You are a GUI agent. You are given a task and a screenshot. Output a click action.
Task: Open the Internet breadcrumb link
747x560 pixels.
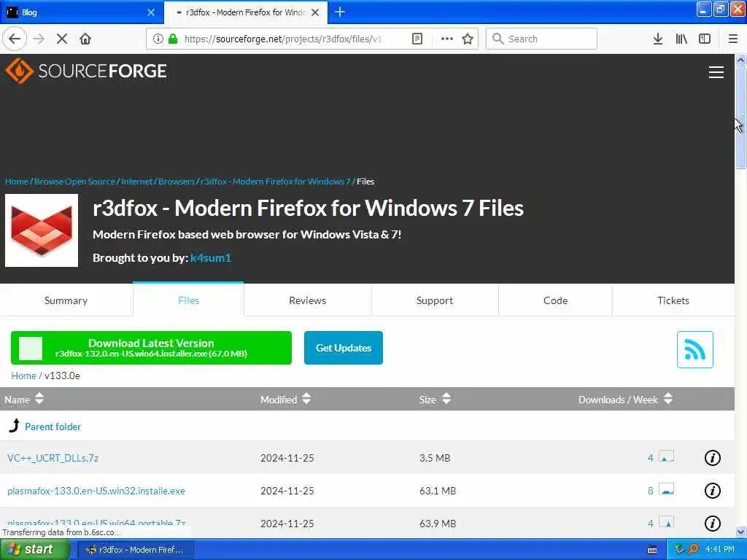(x=136, y=182)
